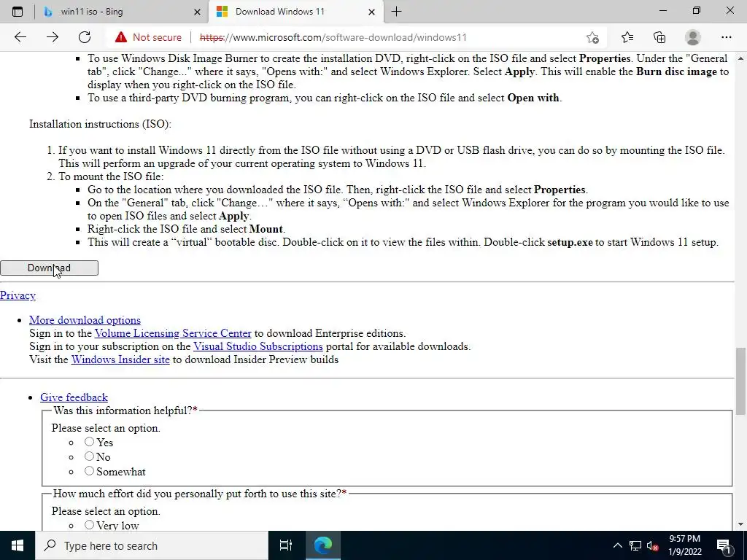Open the Privacy link
Viewport: 747px width, 560px height.
click(x=18, y=295)
